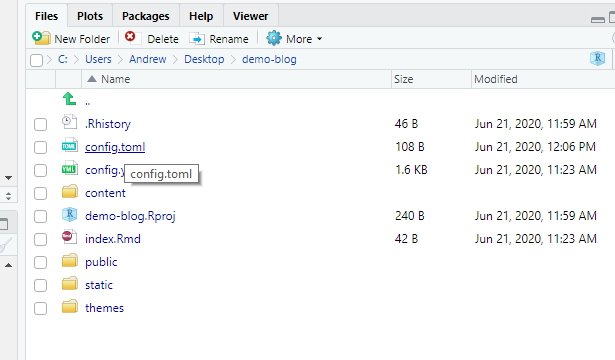The image size is (615, 360).
Task: Switch to the Help tab
Action: point(201,16)
